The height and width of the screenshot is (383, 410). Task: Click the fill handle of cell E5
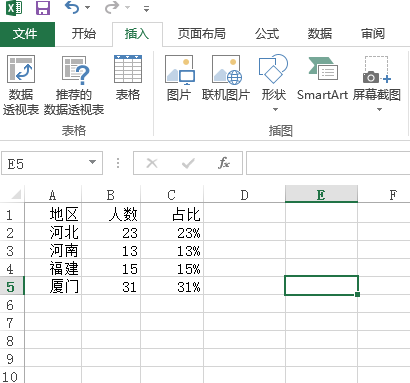point(357,294)
